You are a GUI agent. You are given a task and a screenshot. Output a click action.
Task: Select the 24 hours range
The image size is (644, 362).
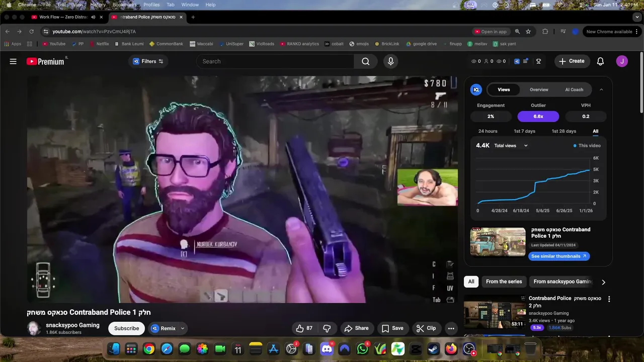488,131
